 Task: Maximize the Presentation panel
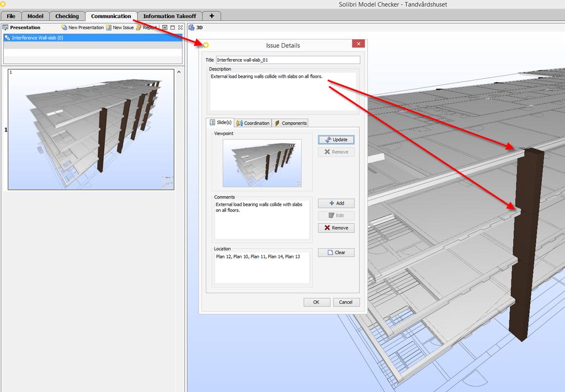point(173,28)
